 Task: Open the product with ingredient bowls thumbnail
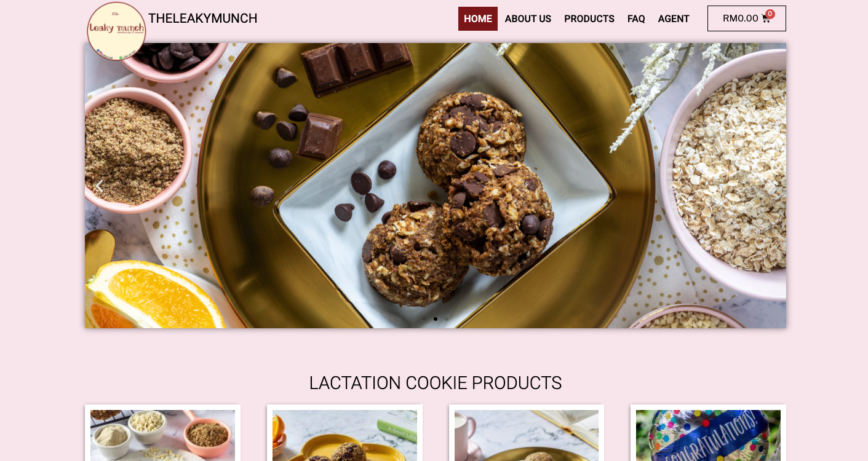point(162,435)
